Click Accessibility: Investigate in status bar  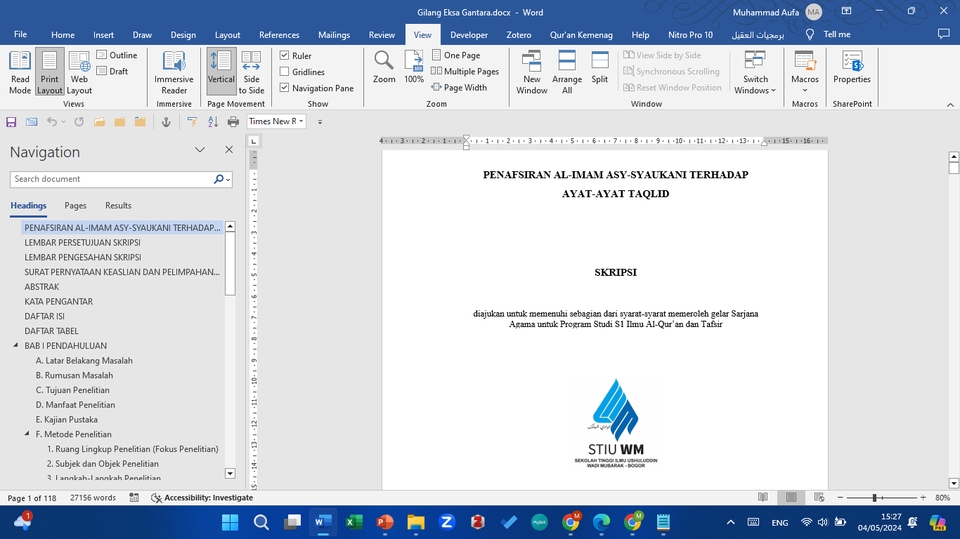(x=202, y=497)
